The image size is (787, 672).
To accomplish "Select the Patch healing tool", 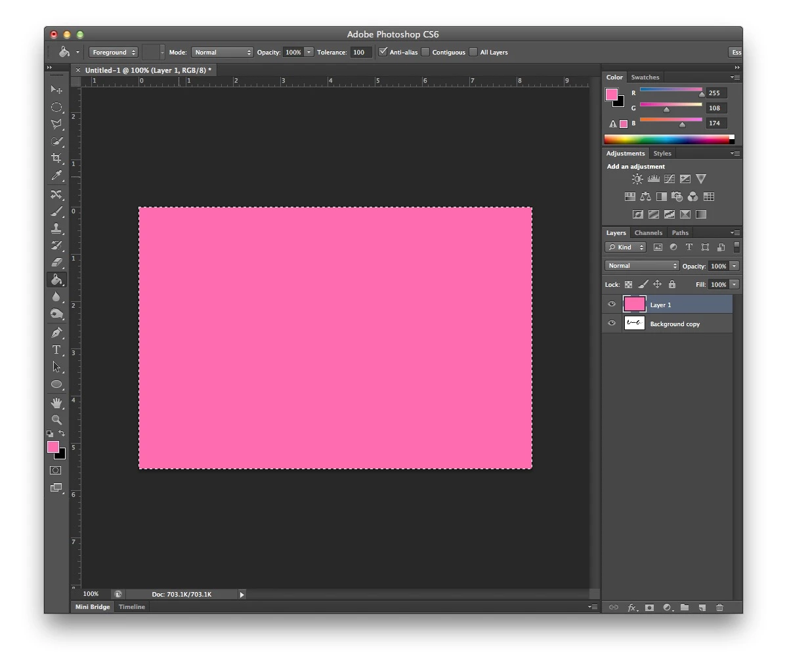I will pos(56,194).
